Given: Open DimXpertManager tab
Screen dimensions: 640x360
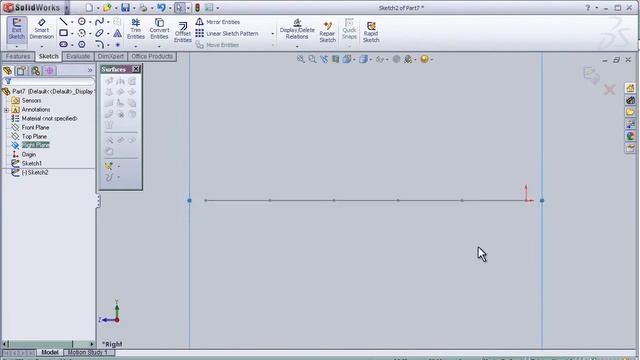Looking at the screenshot, I should (x=49, y=71).
